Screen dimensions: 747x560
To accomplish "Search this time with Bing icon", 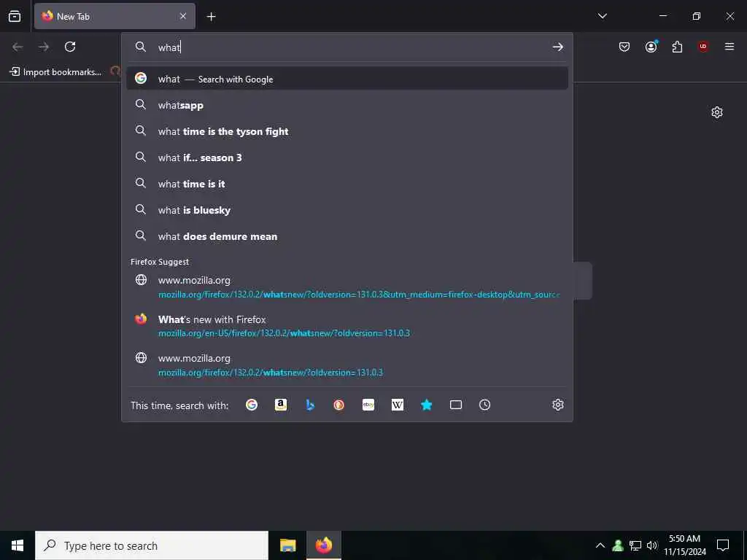I will pyautogui.click(x=310, y=405).
